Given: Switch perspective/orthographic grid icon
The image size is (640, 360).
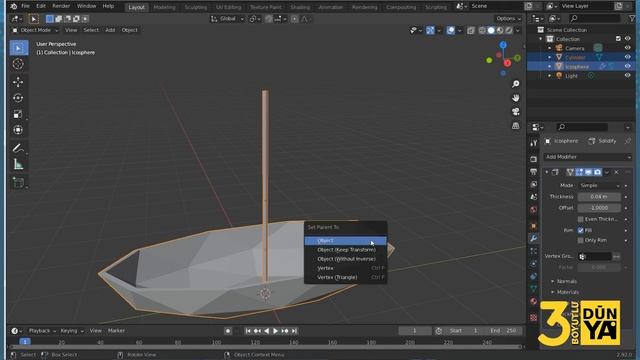Looking at the screenshot, I should click(x=516, y=126).
